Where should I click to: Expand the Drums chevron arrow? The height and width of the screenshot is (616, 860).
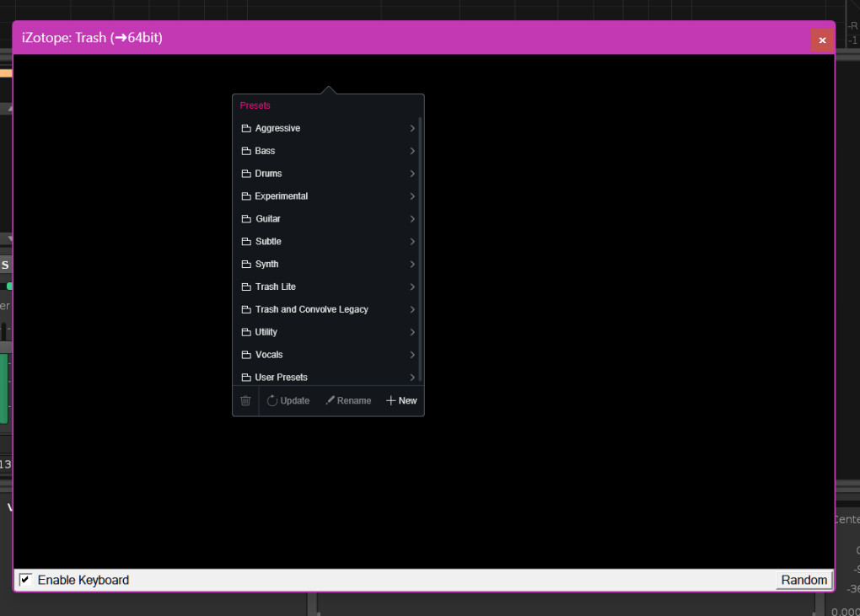pos(412,174)
